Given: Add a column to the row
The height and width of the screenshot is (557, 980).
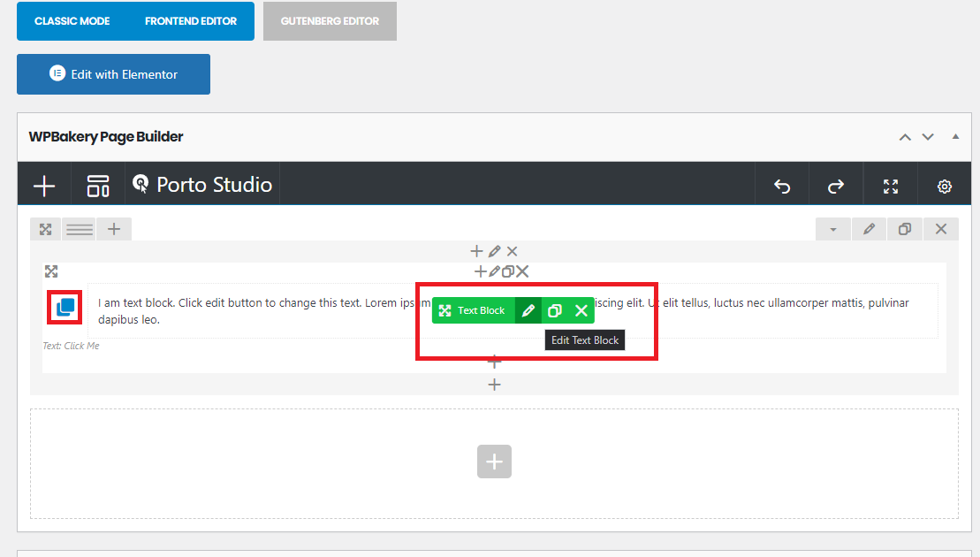Looking at the screenshot, I should coord(114,229).
